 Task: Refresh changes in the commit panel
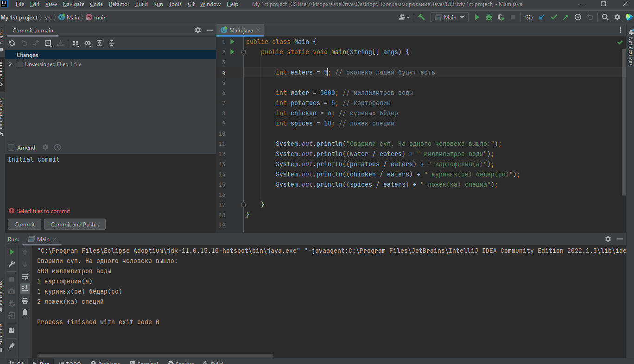pos(12,43)
